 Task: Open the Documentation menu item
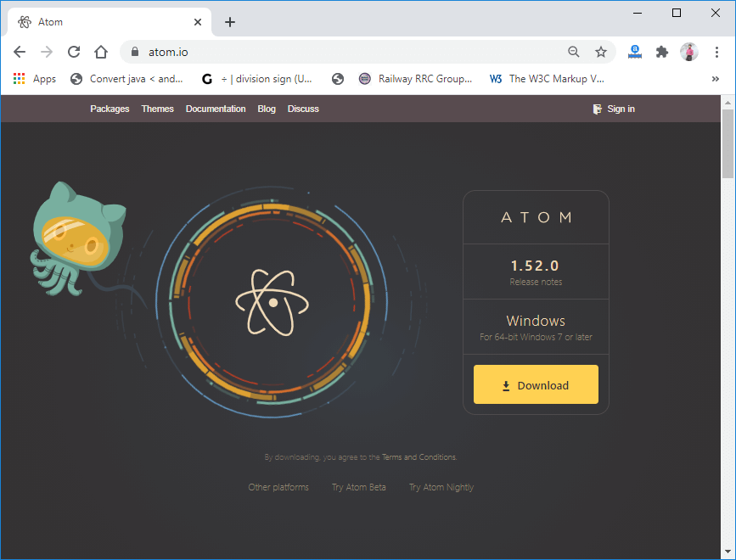point(216,109)
